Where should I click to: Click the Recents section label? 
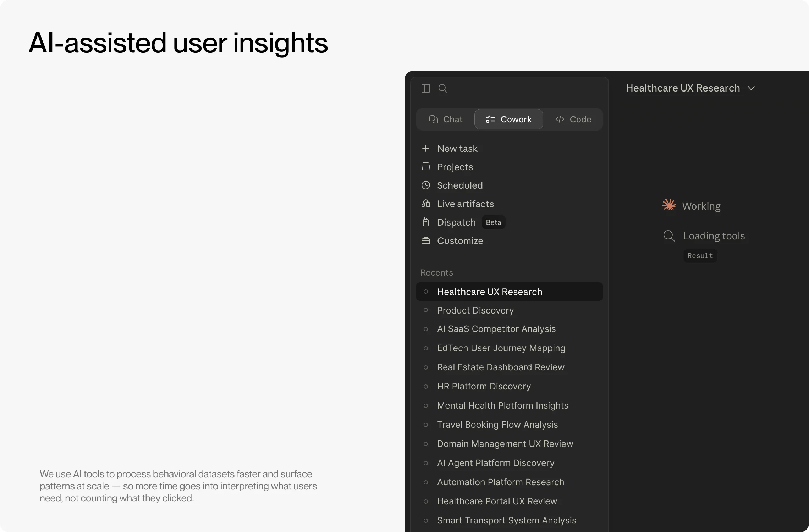point(436,272)
